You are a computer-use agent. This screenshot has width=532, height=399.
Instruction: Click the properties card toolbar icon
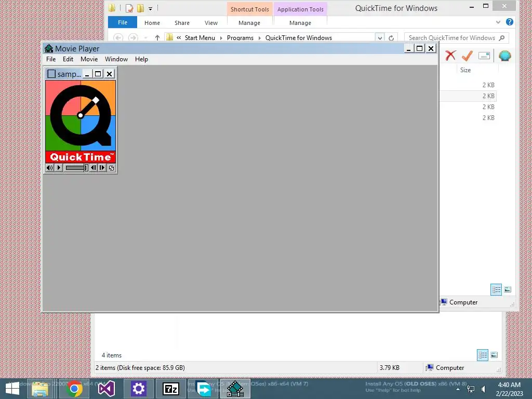484,55
